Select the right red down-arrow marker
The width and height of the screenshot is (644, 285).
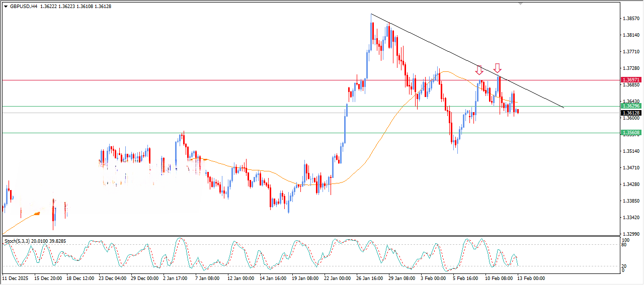(497, 68)
